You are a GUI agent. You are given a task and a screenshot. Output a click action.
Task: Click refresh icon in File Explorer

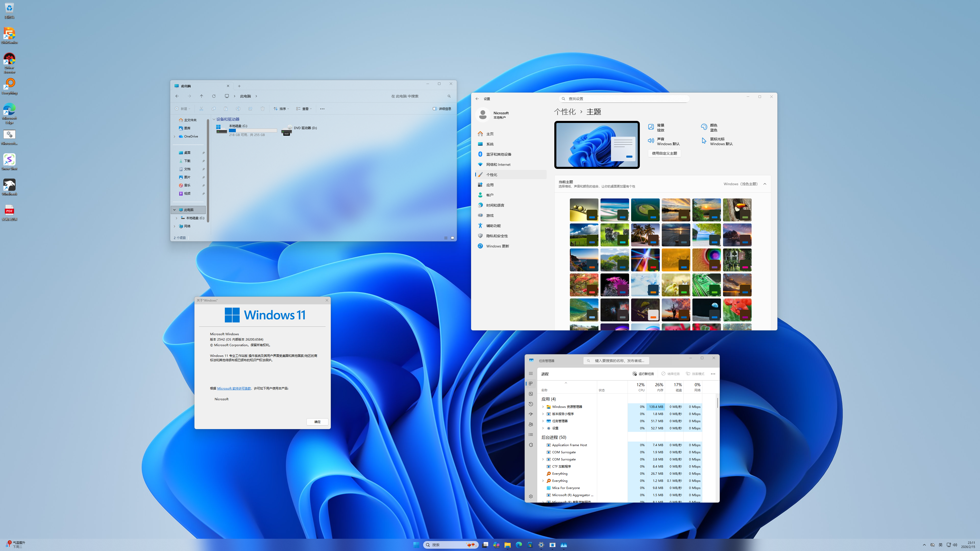[214, 96]
